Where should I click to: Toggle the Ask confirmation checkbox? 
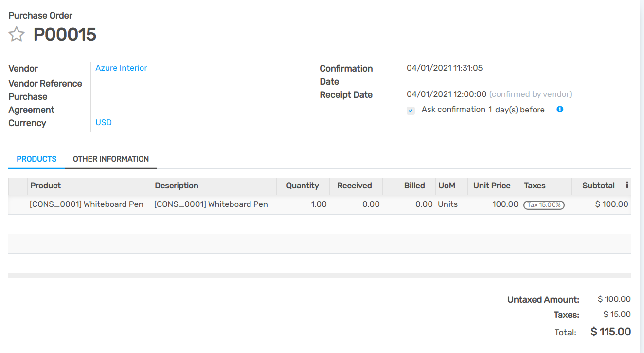tap(411, 111)
